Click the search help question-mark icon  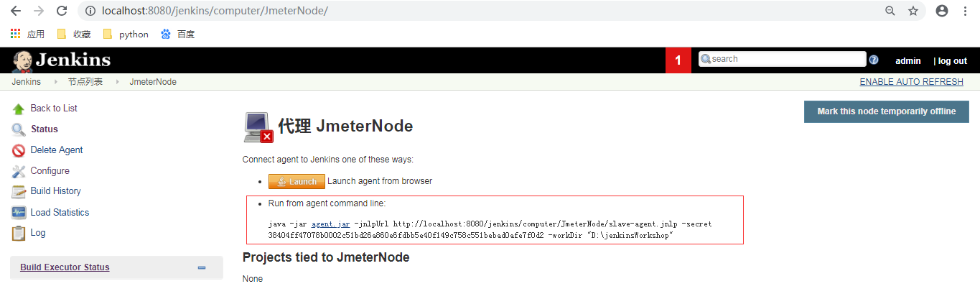(874, 60)
